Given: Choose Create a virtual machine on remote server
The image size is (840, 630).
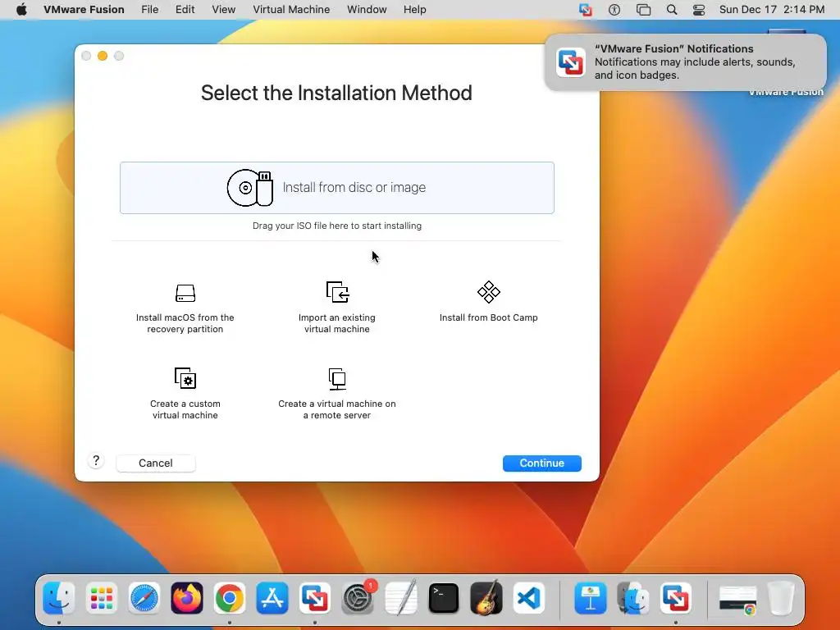Looking at the screenshot, I should [x=337, y=394].
